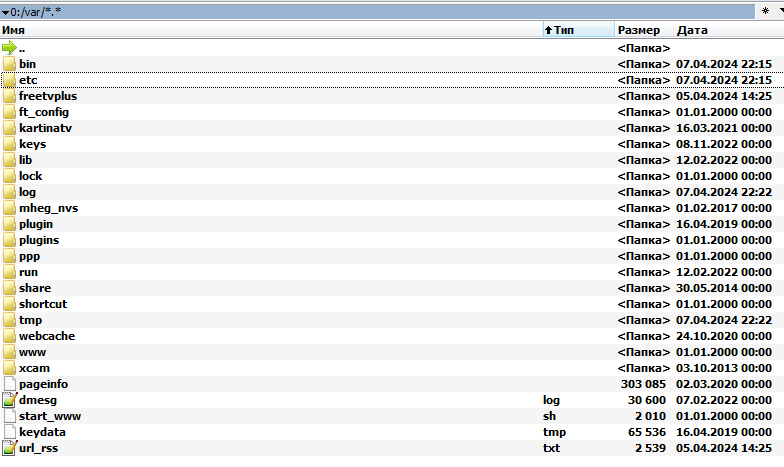The image size is (784, 467).
Task: Click the keydata tmp file icon
Action: click(9, 432)
